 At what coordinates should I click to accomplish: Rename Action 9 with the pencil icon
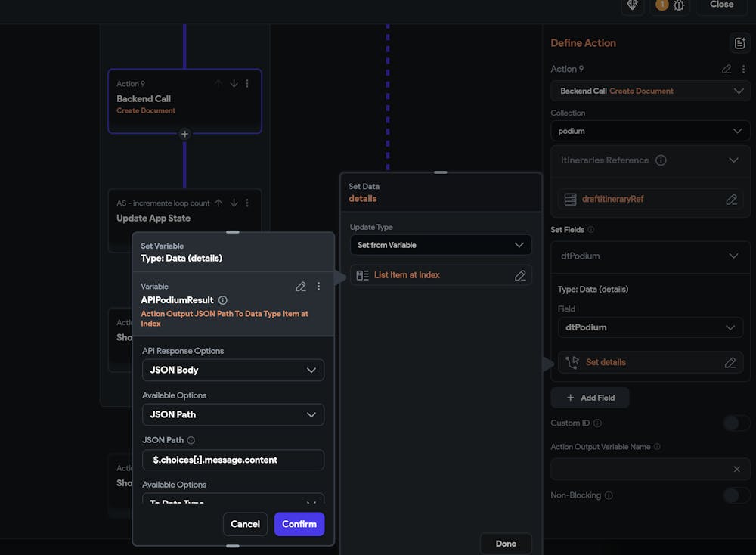tap(727, 69)
